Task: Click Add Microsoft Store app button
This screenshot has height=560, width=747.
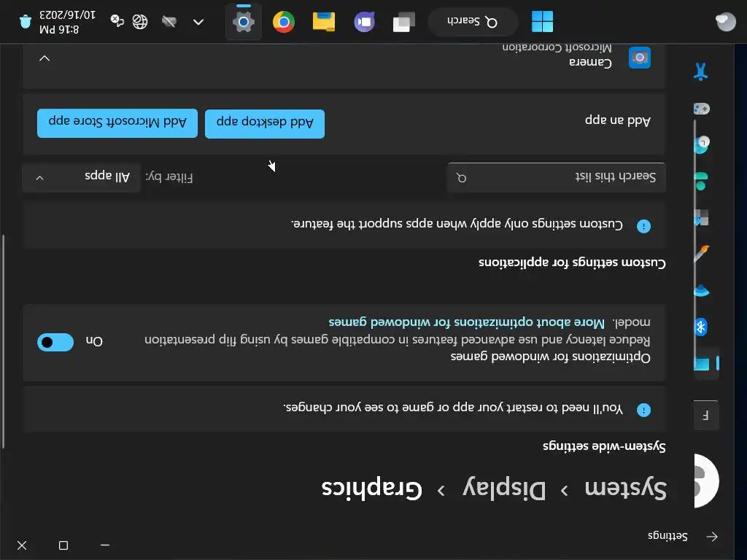Action: pos(117,122)
